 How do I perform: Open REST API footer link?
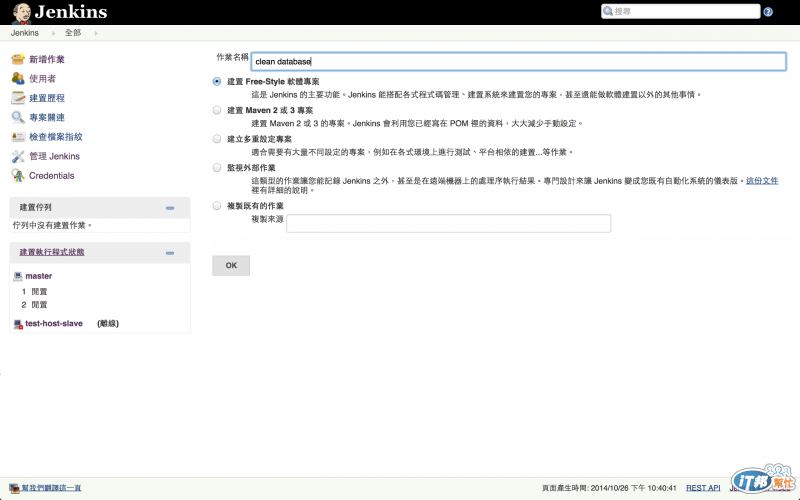(x=703, y=488)
